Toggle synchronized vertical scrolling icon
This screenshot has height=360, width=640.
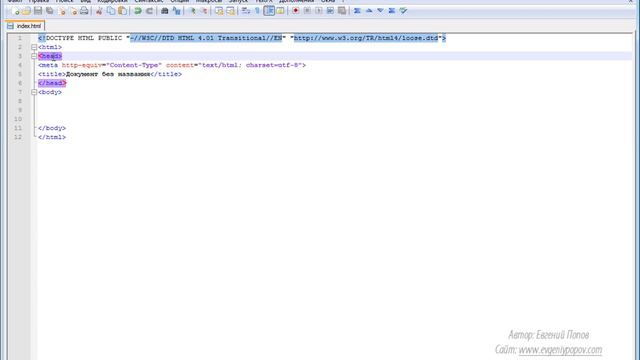(x=219, y=11)
